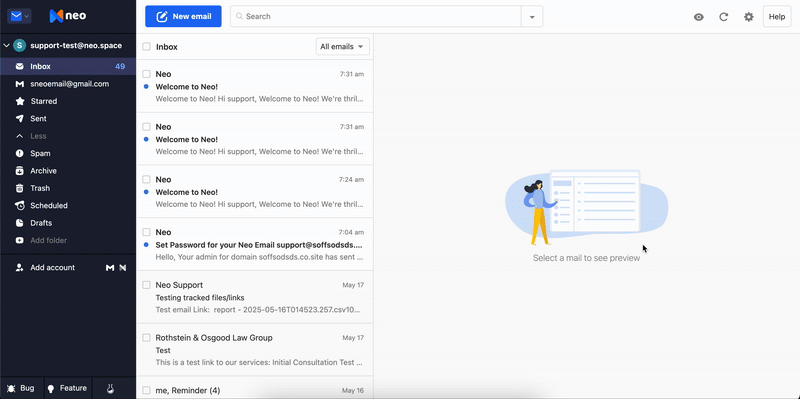Click the Inbox envelope icon
The image size is (800, 399).
click(19, 66)
